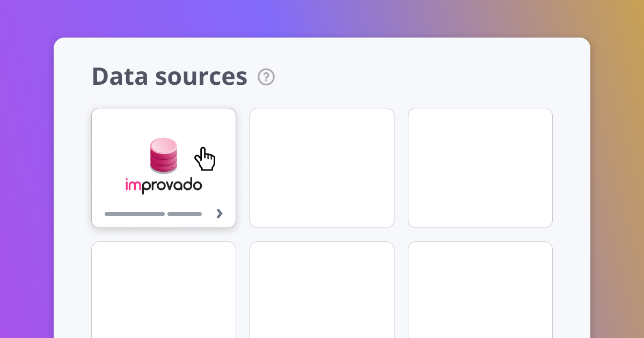This screenshot has width=644, height=338.
Task: Open the Improvado data source card
Action: (164, 168)
